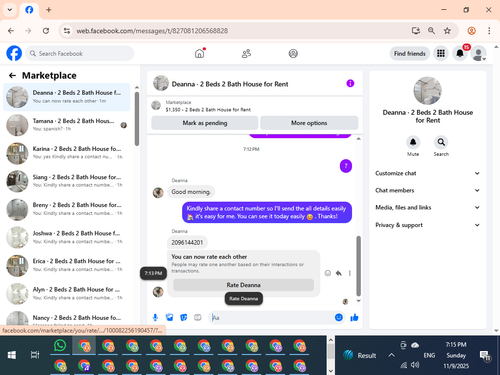
Task: Open Alyn conversation in the list
Action: click(66, 294)
